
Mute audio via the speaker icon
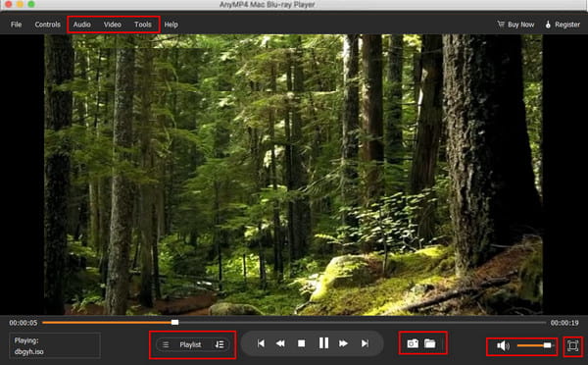(x=503, y=345)
